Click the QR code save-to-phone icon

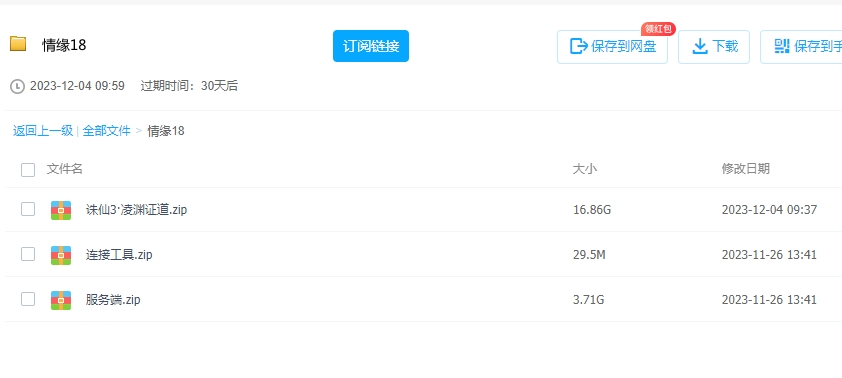click(781, 47)
